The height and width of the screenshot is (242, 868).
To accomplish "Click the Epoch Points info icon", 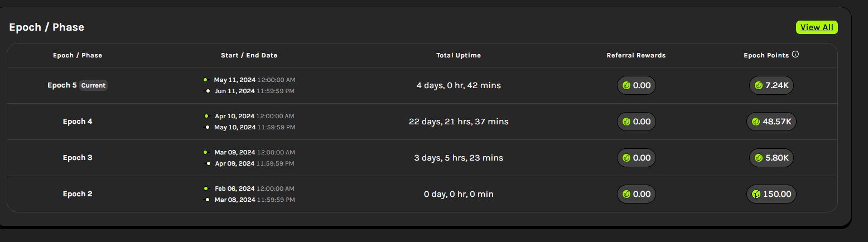I will click(x=795, y=55).
